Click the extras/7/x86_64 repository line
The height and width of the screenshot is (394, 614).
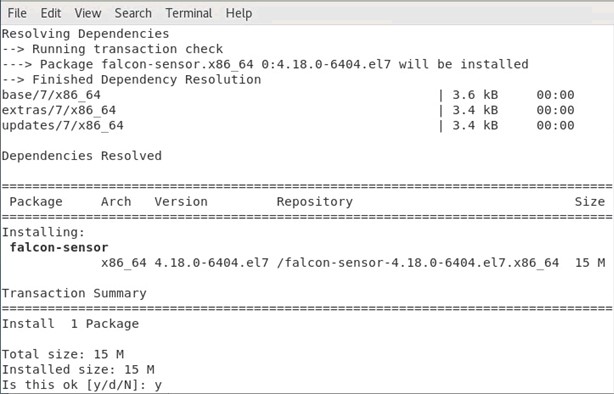tap(288, 110)
